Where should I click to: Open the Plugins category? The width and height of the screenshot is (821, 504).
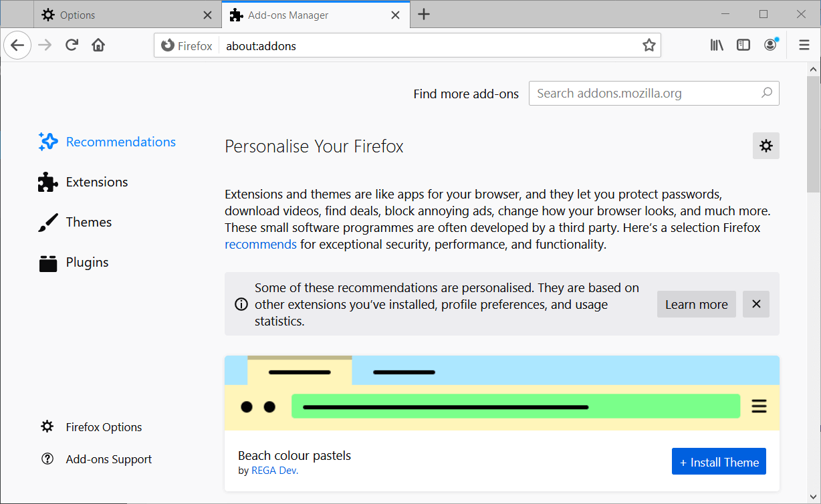74,262
